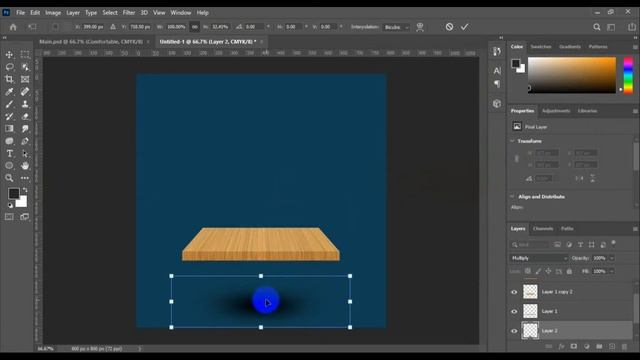This screenshot has width=640, height=360.
Task: Select the Object Selection tool
Action: click(25, 67)
